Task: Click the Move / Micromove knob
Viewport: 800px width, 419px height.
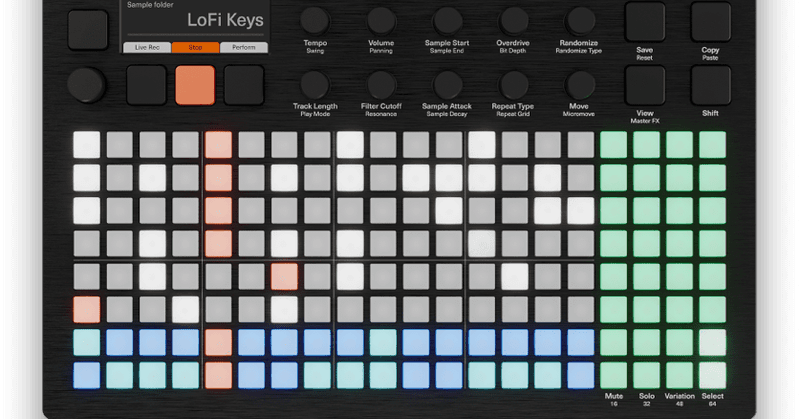Action: tap(580, 85)
